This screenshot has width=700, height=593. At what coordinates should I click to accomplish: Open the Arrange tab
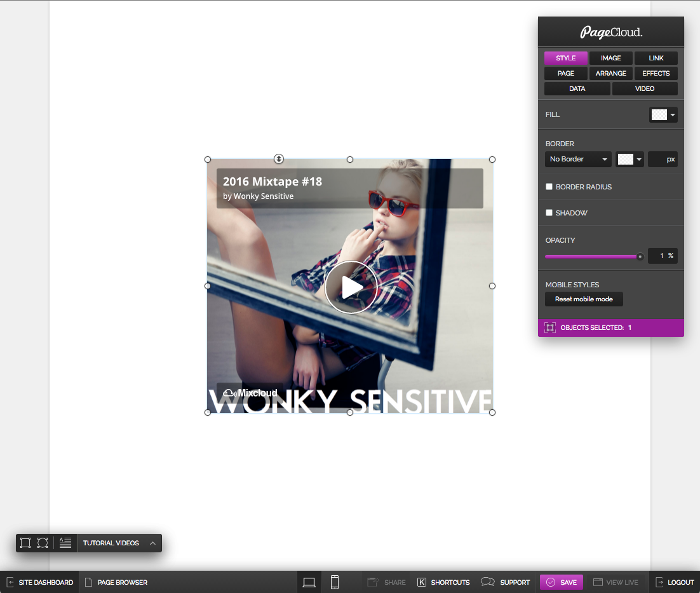pyautogui.click(x=610, y=73)
